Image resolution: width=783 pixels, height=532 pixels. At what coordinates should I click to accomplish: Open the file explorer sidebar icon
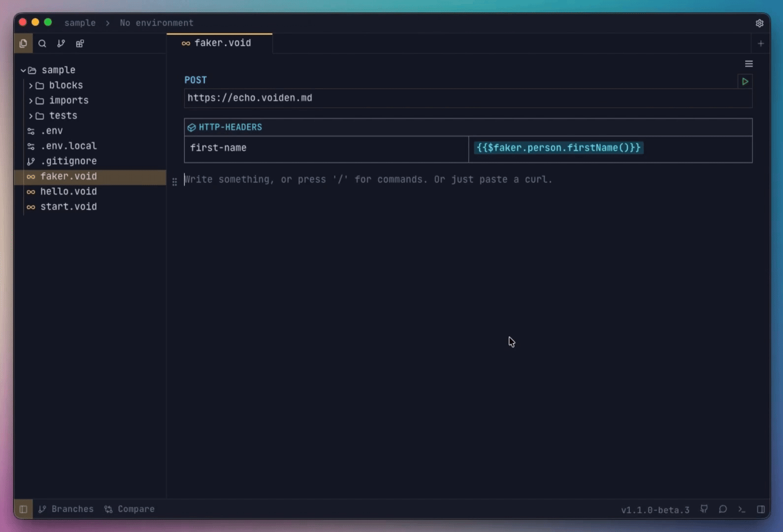coord(23,43)
